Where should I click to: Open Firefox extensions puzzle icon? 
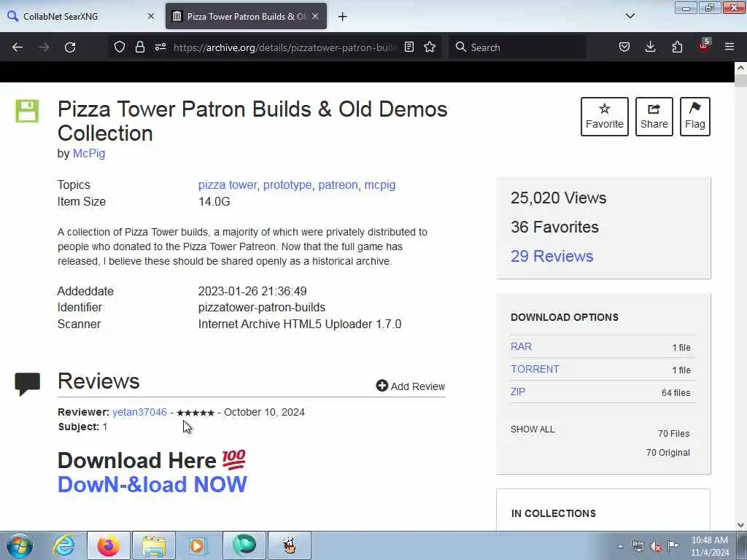pyautogui.click(x=677, y=47)
